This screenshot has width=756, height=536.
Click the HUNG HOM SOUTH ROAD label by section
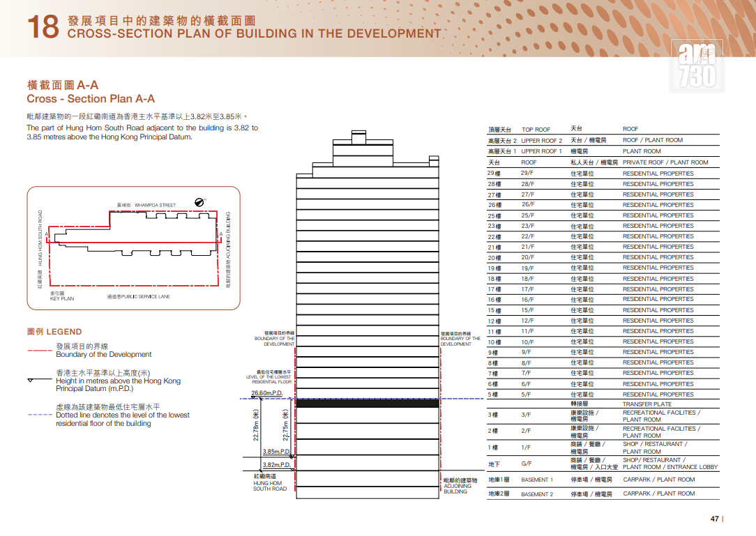click(270, 482)
